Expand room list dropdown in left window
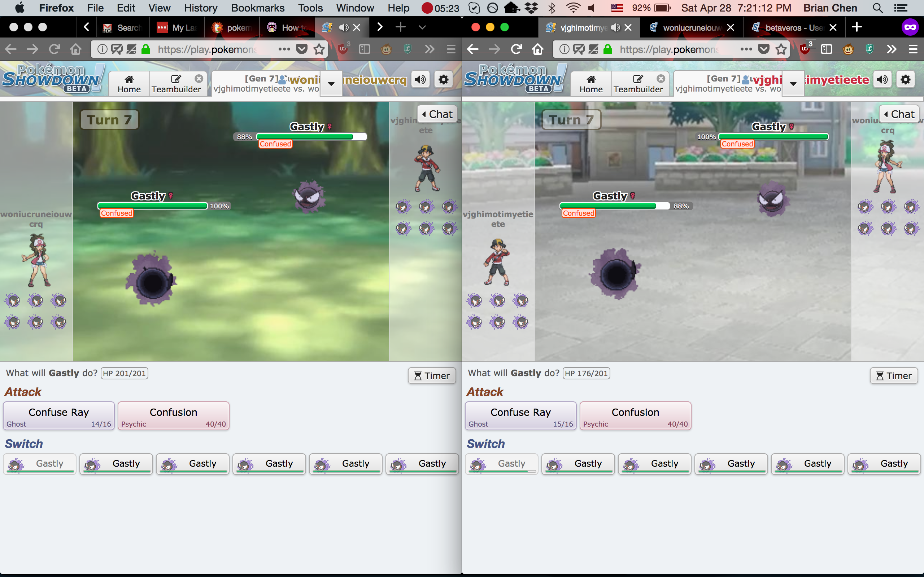This screenshot has height=577, width=924. click(331, 84)
